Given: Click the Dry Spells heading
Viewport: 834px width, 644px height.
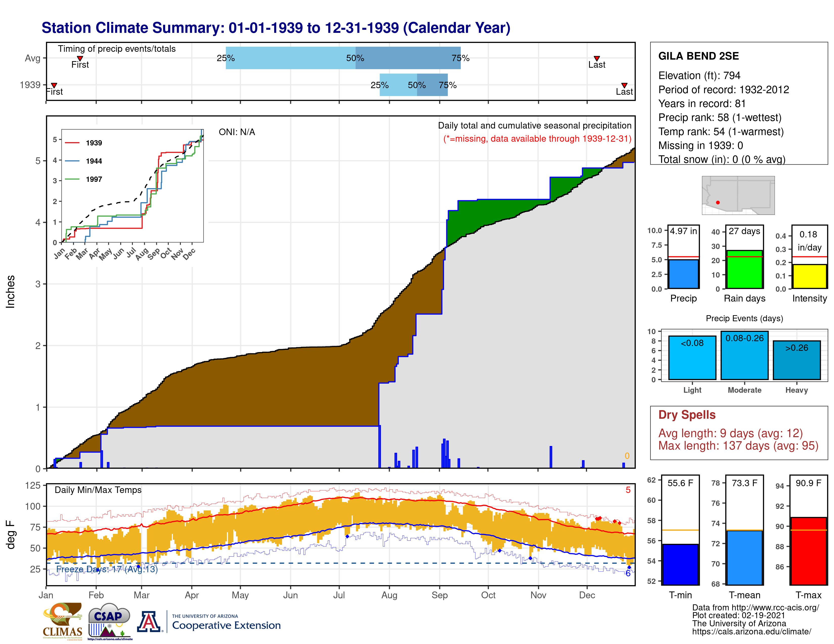Looking at the screenshot, I should tap(687, 415).
